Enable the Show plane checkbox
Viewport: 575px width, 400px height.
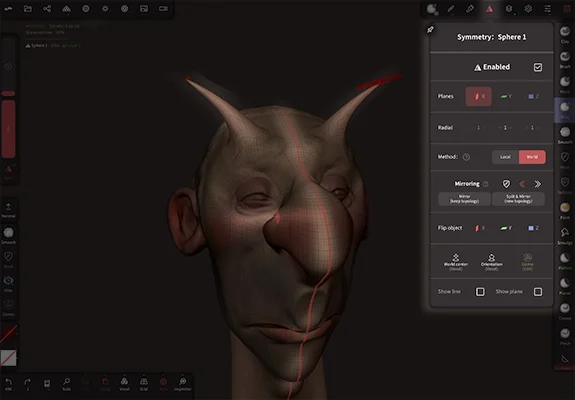pos(538,292)
